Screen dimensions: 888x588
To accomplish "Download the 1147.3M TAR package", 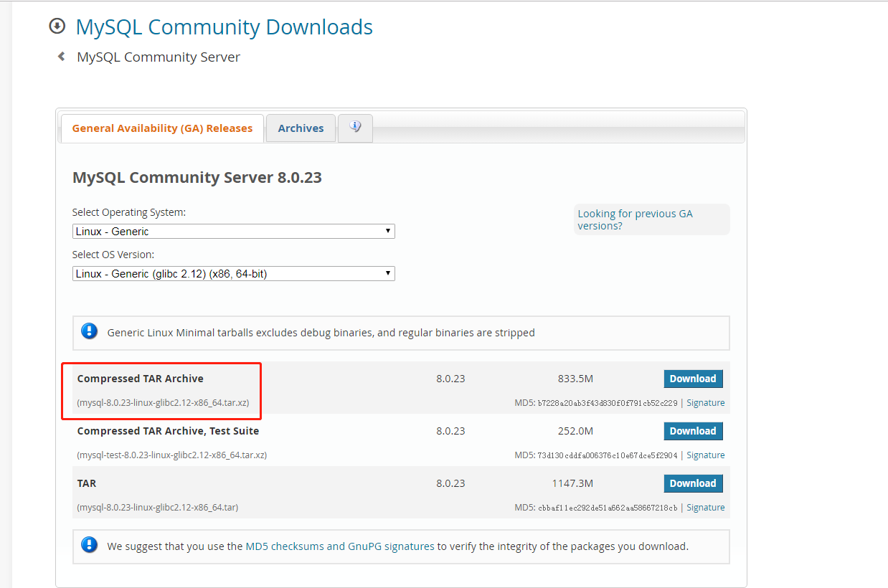I will click(x=693, y=483).
